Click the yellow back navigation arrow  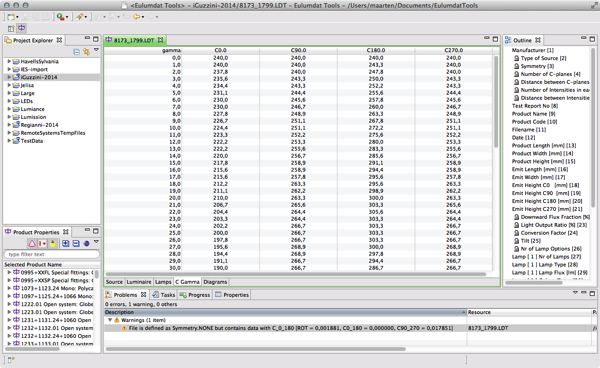point(137,17)
